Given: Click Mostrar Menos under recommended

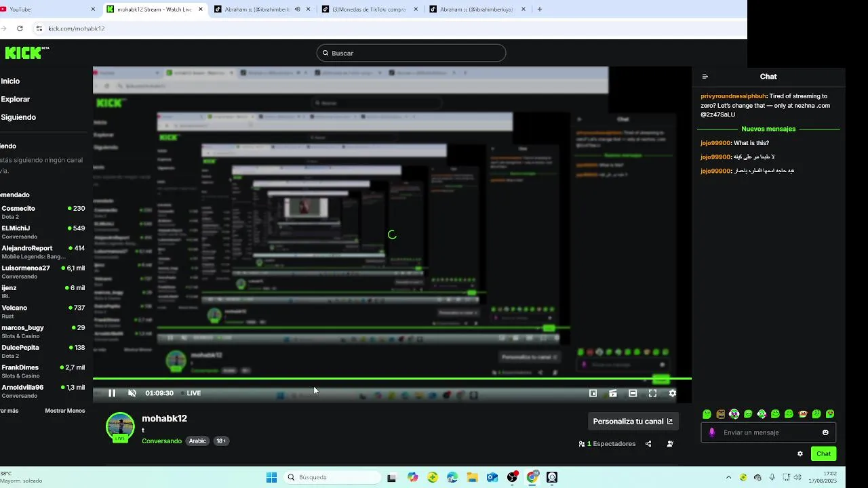Looking at the screenshot, I should (65, 411).
